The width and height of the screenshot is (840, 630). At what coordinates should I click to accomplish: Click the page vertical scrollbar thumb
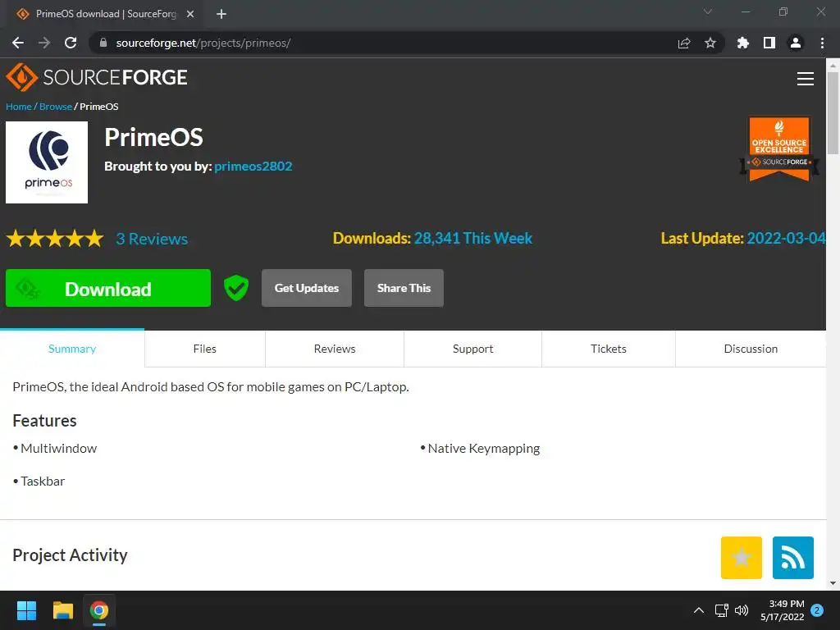click(x=833, y=113)
